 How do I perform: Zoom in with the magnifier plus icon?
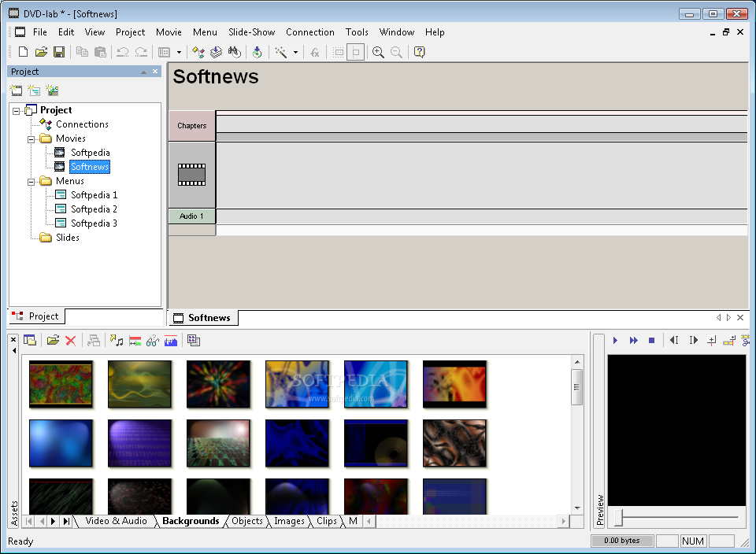tap(378, 52)
